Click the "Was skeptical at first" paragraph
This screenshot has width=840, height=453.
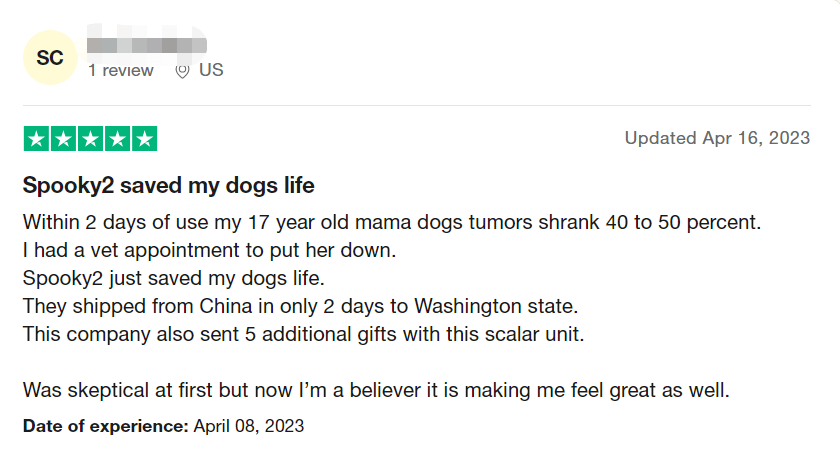tap(376, 389)
